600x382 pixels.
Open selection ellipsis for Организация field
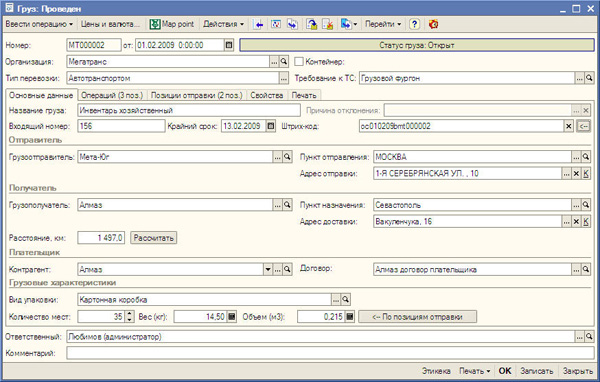tap(274, 61)
